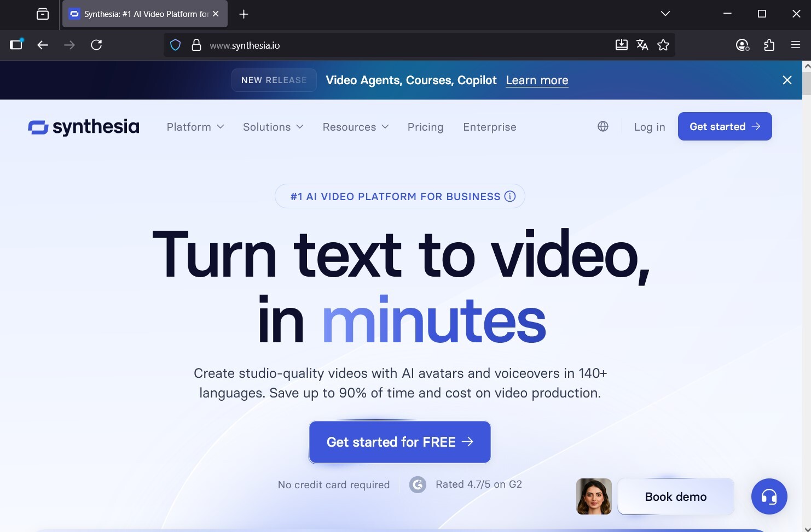Follow the Learn more link in banner
The height and width of the screenshot is (532, 811).
(x=537, y=80)
